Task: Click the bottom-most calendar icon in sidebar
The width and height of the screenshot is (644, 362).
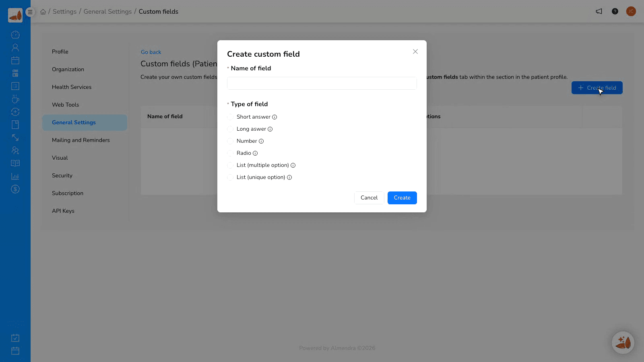Action: pos(15,351)
